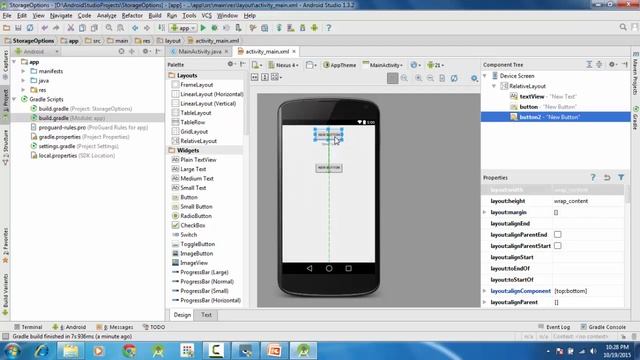Viewport: 640px width, 360px height.
Task: Click the Search Everywhere magnifier icon
Action: click(x=623, y=27)
